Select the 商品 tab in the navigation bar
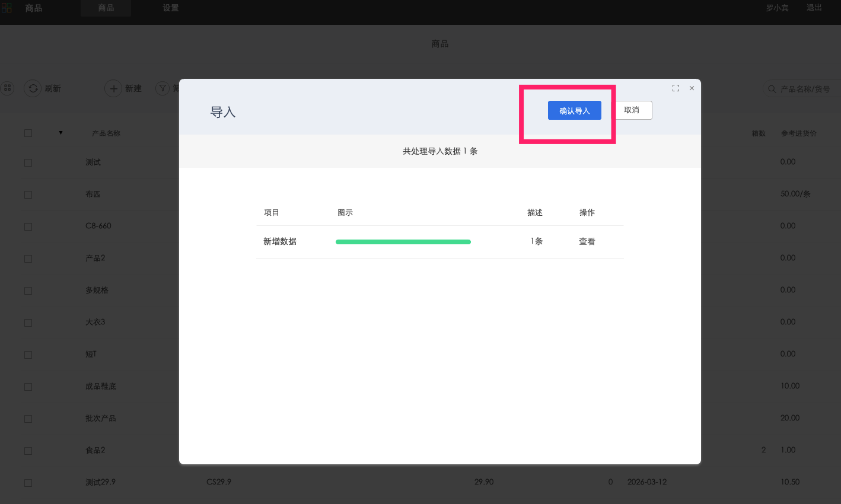The image size is (841, 504). (x=106, y=8)
